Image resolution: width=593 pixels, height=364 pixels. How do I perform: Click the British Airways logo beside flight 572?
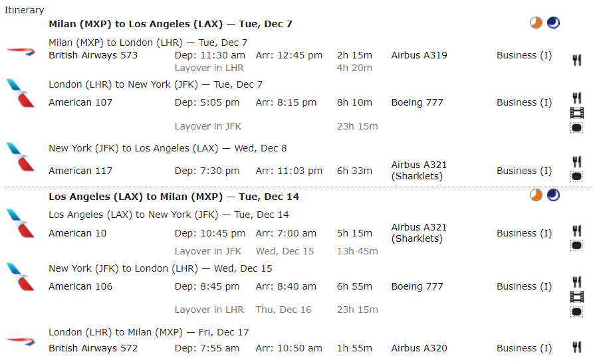pos(20,341)
